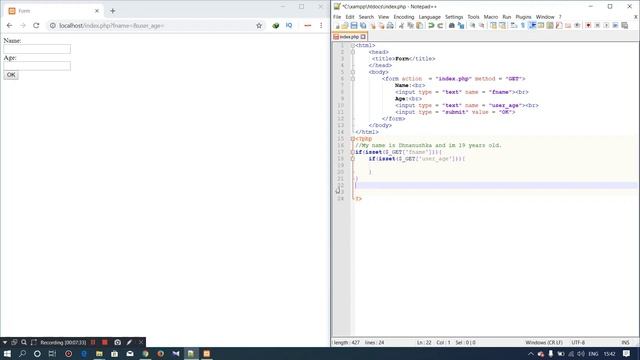Open the browser three-dot menu

pos(321,25)
